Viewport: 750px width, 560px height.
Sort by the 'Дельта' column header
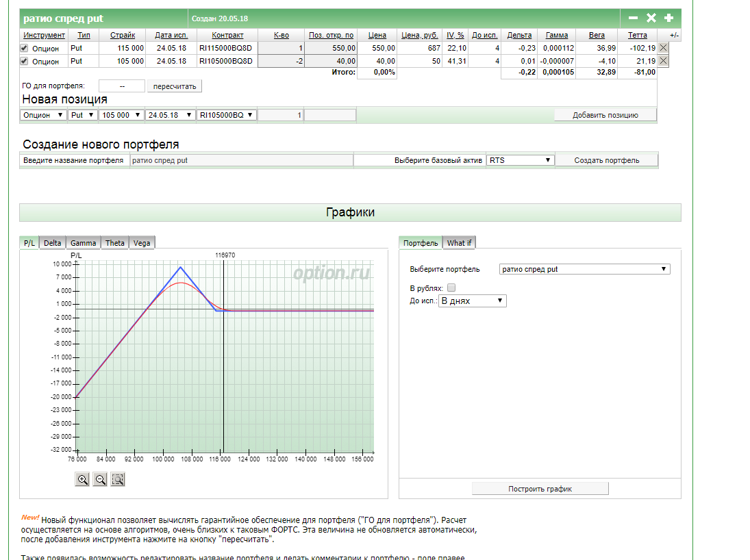point(519,35)
